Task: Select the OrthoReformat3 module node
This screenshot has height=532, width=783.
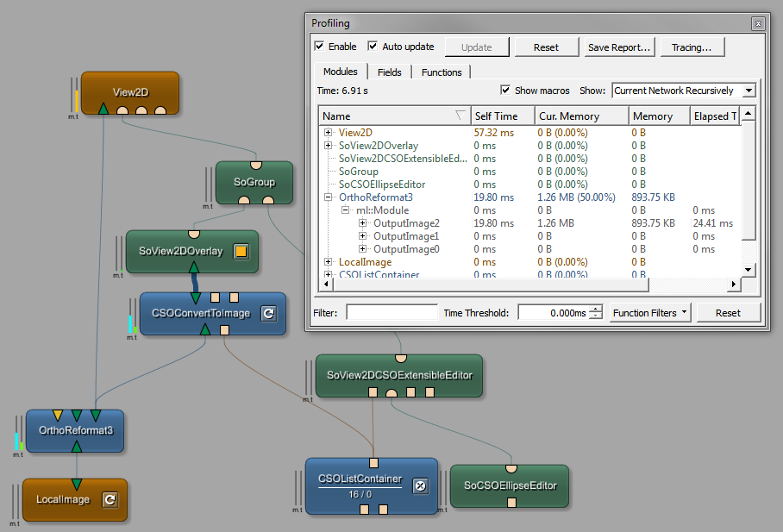Action: pos(75,430)
